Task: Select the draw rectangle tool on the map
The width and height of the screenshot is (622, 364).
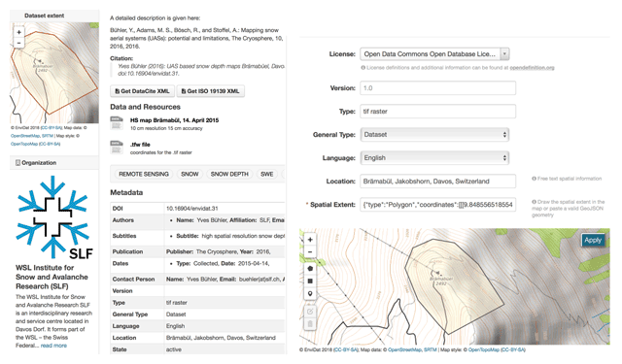Action: 310,281
